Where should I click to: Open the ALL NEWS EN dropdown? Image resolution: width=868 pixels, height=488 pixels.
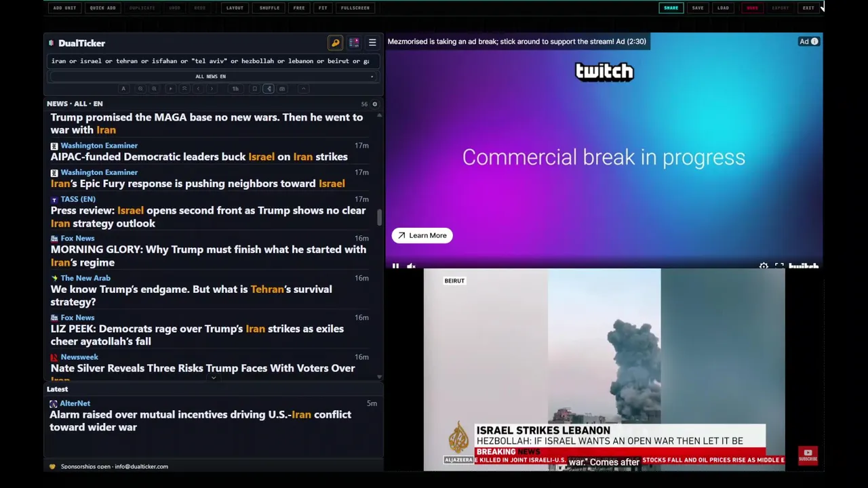click(x=211, y=77)
